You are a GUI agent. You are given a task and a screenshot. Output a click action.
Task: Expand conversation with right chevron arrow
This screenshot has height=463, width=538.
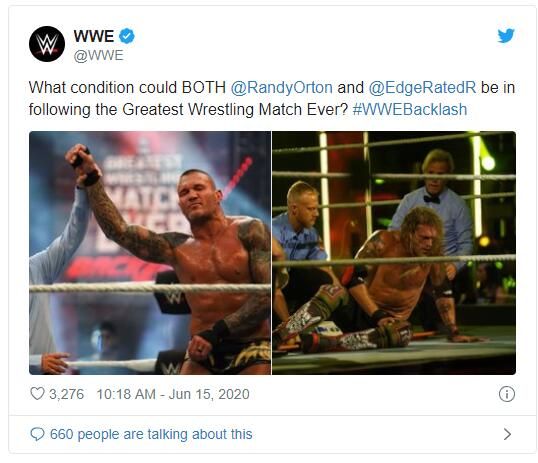point(507,434)
